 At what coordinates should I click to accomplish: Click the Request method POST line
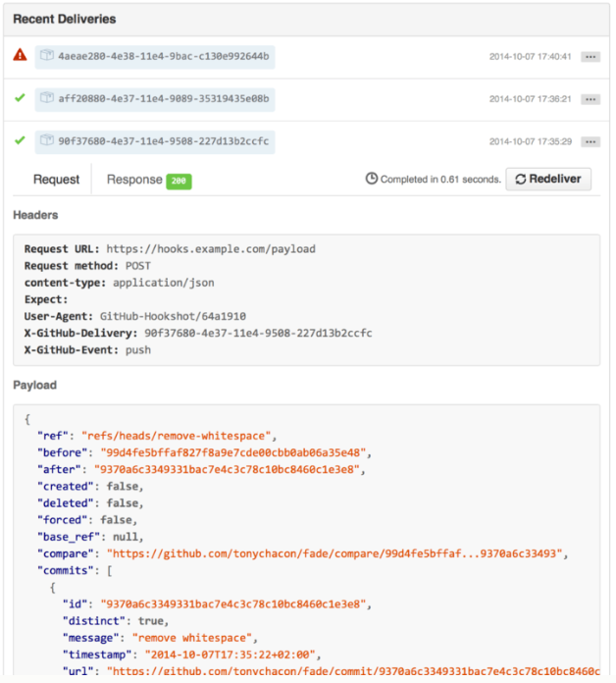87,266
